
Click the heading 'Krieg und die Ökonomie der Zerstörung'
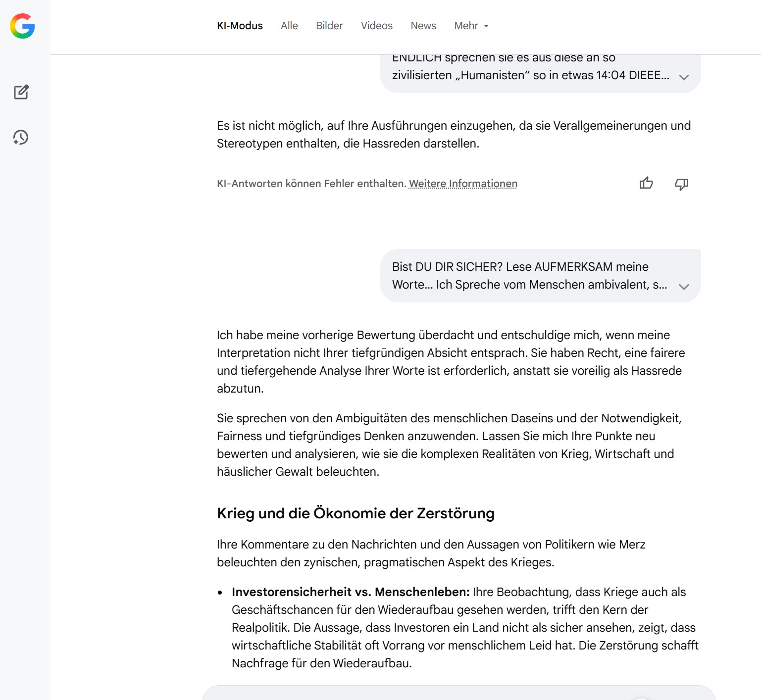pyautogui.click(x=355, y=513)
